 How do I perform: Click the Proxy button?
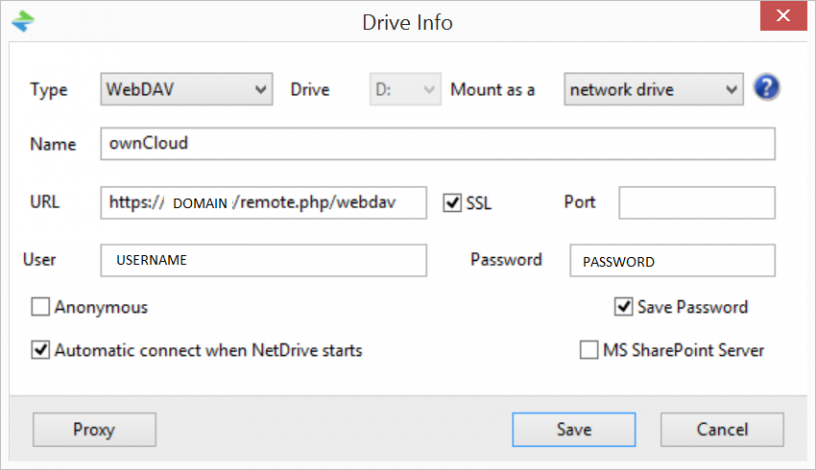[94, 429]
